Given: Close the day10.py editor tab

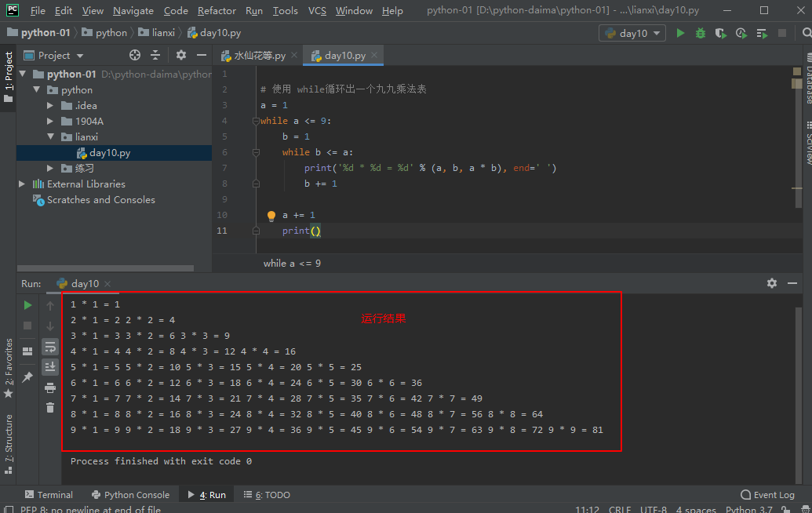Looking at the screenshot, I should pos(374,55).
